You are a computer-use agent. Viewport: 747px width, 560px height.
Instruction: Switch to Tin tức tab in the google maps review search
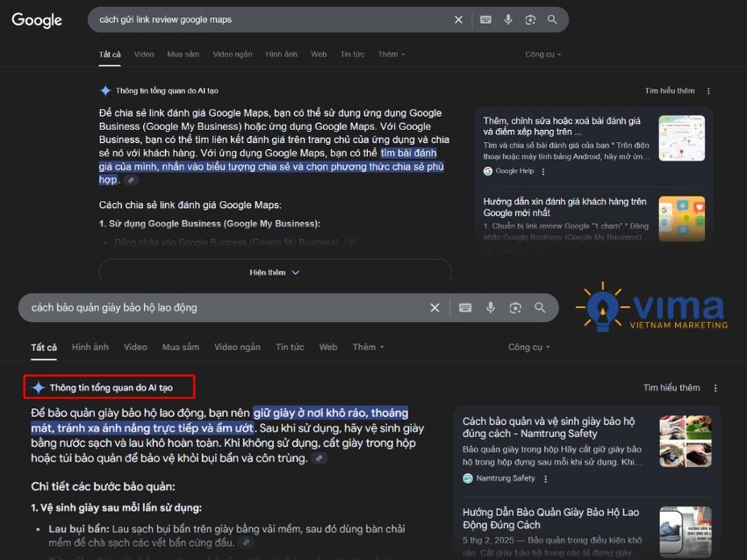(353, 54)
